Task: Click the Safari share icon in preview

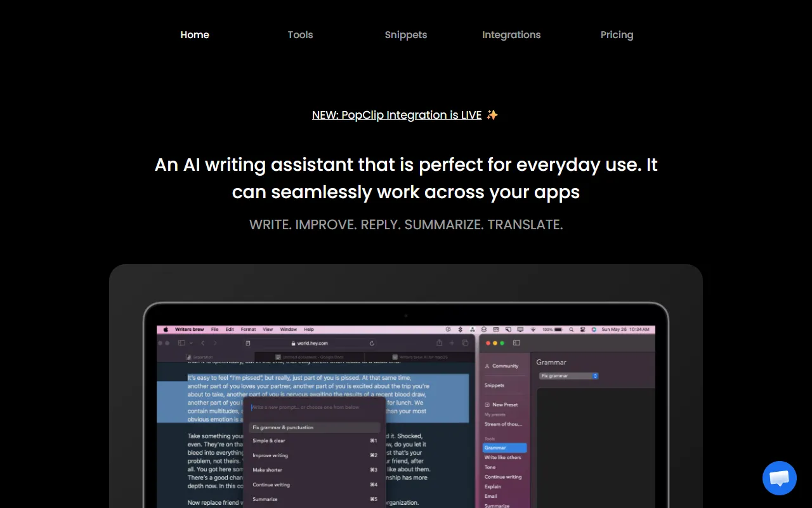Action: click(x=439, y=343)
